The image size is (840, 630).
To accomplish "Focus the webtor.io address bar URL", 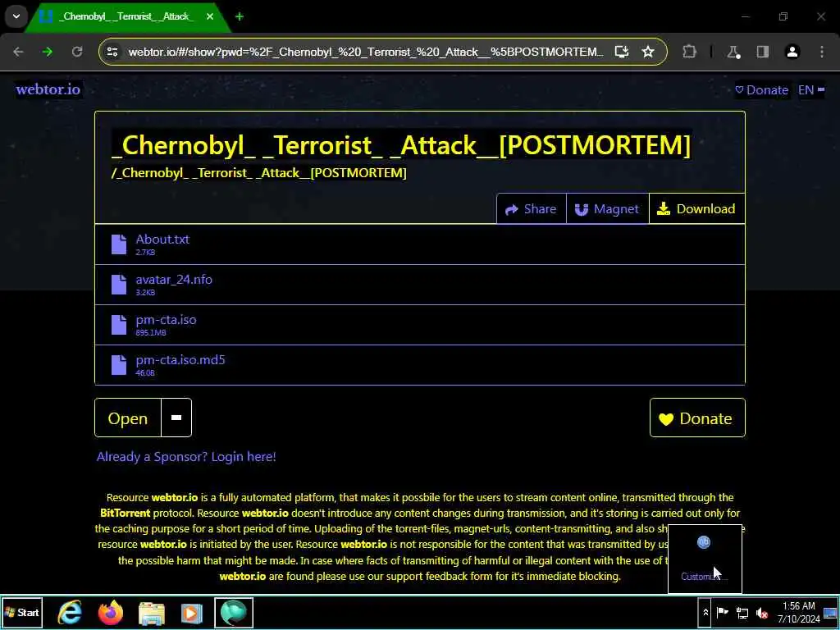I will point(366,52).
